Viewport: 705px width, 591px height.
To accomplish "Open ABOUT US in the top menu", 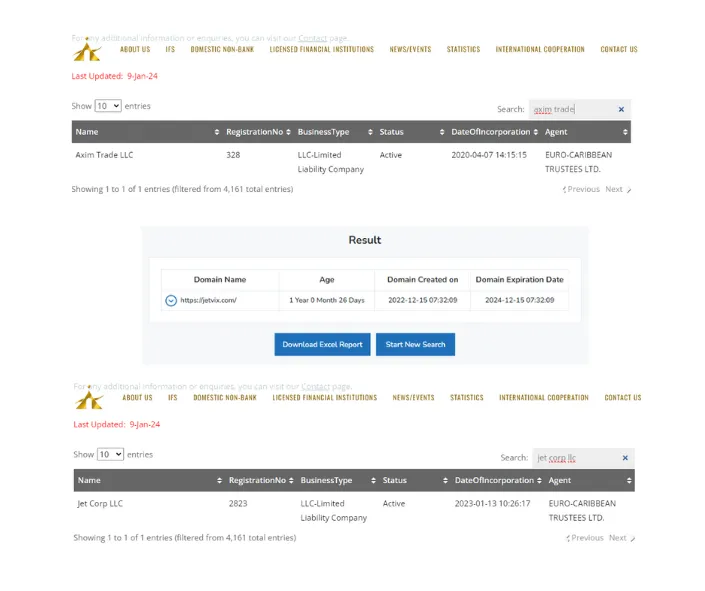I will (135, 49).
